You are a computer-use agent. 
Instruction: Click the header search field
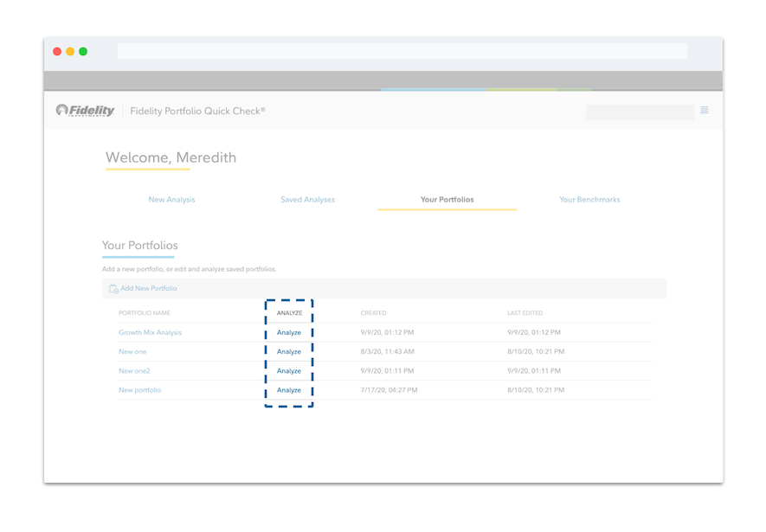pyautogui.click(x=640, y=112)
